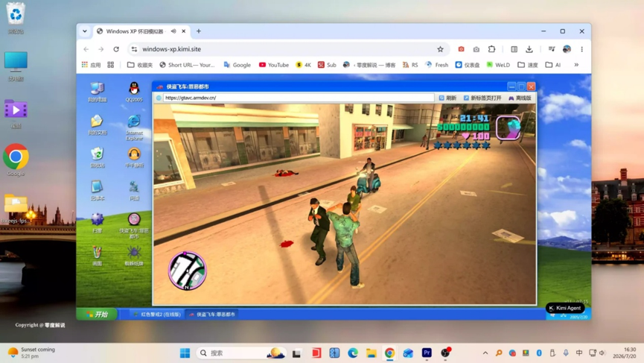Image resolution: width=644 pixels, height=363 pixels.
Task: Click the windows-xp.kimi.site address bar
Action: [287, 49]
